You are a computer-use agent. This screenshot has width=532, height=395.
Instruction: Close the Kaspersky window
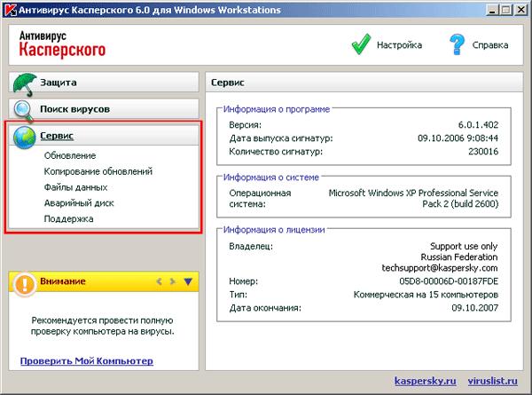tap(520, 10)
